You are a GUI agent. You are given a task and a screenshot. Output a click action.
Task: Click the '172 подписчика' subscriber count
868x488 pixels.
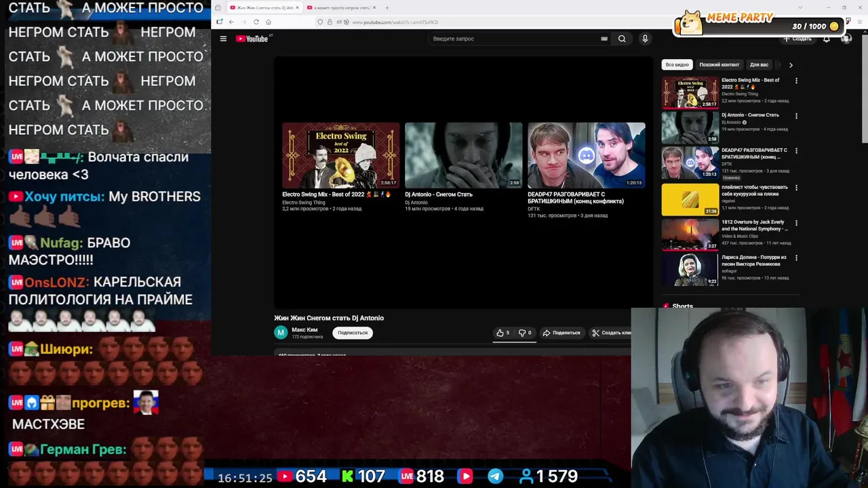[x=307, y=337]
